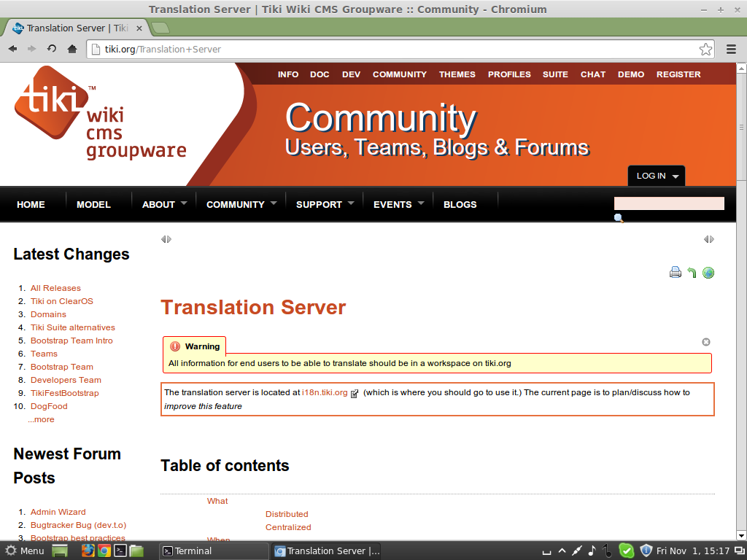Open THEMES in top site bar
The width and height of the screenshot is (747, 560).
point(457,74)
